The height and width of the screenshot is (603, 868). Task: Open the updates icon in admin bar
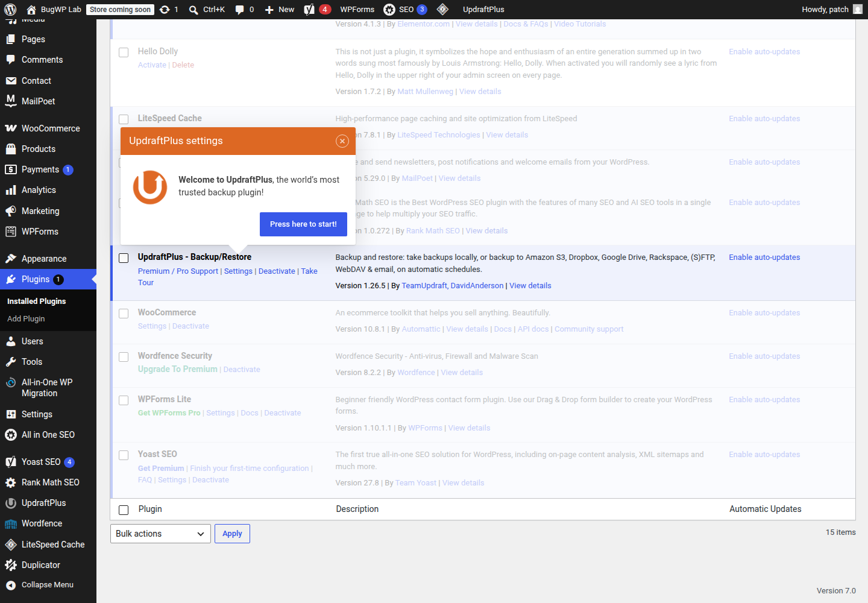point(165,10)
